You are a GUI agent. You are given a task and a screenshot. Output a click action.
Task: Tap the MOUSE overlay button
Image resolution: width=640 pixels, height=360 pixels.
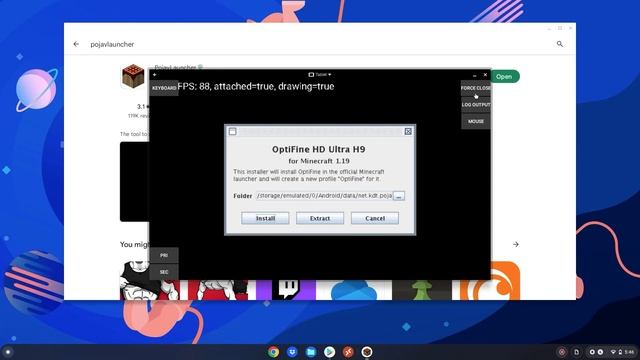476,122
